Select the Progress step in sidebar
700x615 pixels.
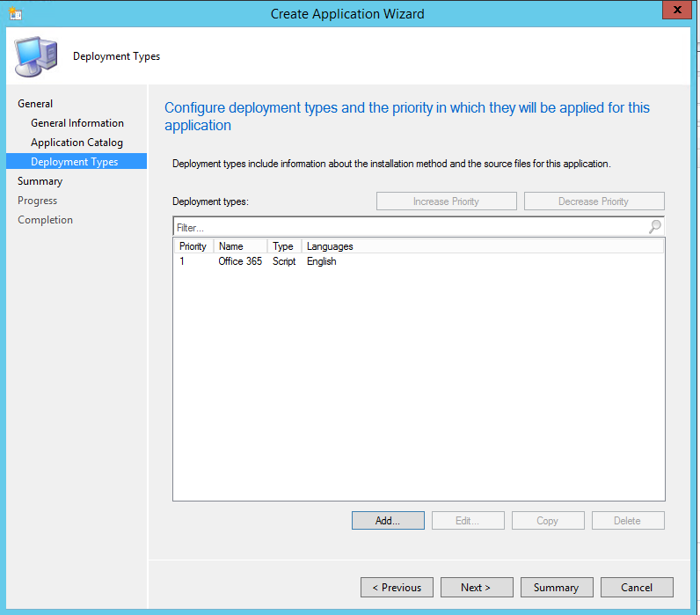pos(38,201)
